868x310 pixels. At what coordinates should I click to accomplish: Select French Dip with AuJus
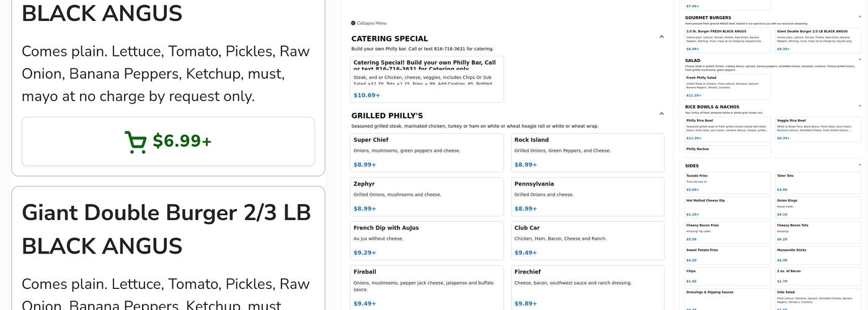click(x=427, y=241)
